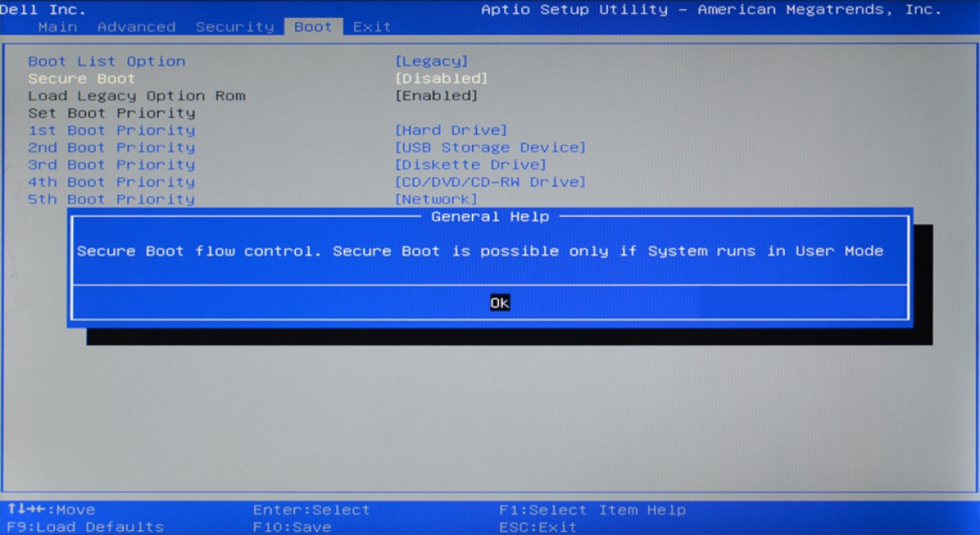The width and height of the screenshot is (980, 535).
Task: Highlight the Secure Boot setting label
Action: click(x=82, y=79)
